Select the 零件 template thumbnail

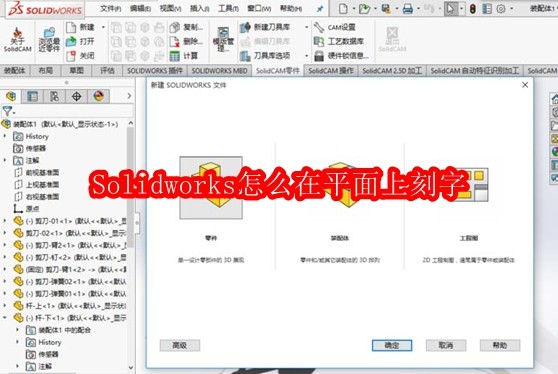211,188
